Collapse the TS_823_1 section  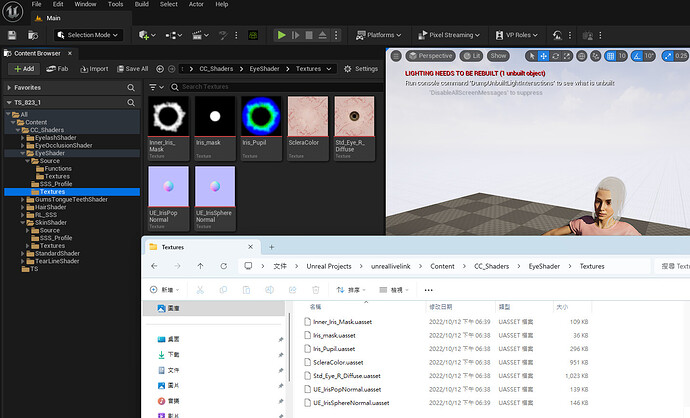coord(9,103)
